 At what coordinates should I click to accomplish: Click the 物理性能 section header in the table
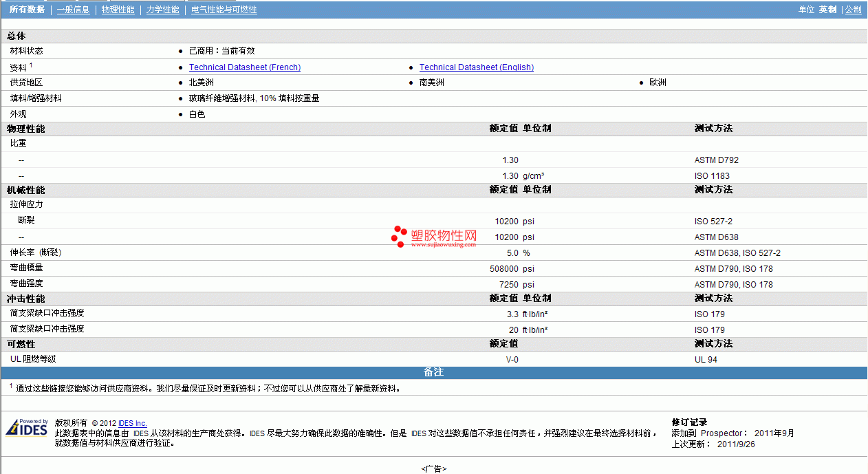point(26,129)
